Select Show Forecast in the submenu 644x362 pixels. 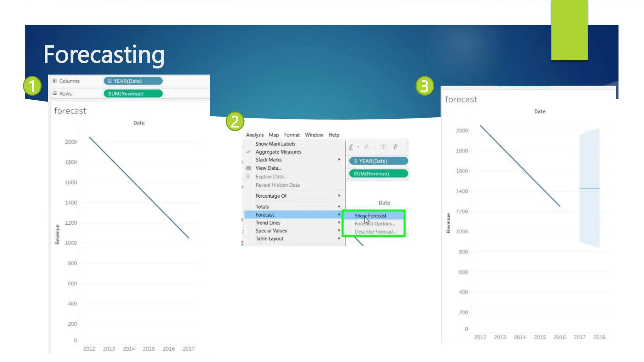[x=370, y=216]
